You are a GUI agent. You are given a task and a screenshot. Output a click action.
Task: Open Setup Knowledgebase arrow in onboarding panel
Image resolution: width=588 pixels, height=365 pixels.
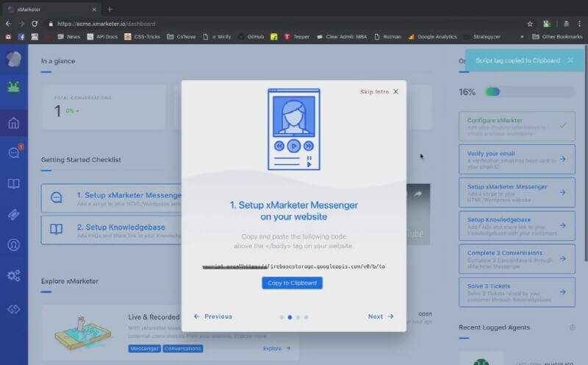(x=563, y=225)
